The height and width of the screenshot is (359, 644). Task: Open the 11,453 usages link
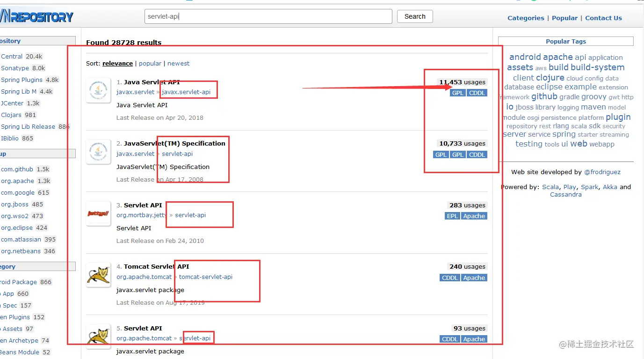462,82
